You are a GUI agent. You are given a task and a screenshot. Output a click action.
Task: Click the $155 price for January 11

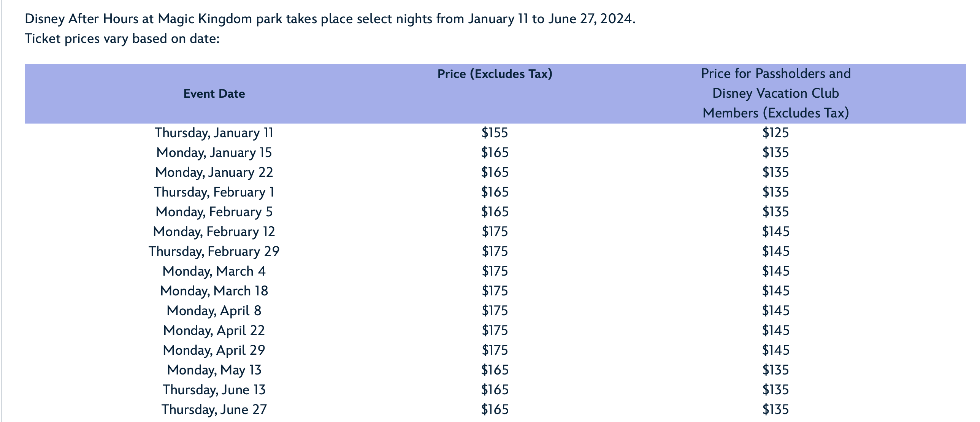click(495, 133)
